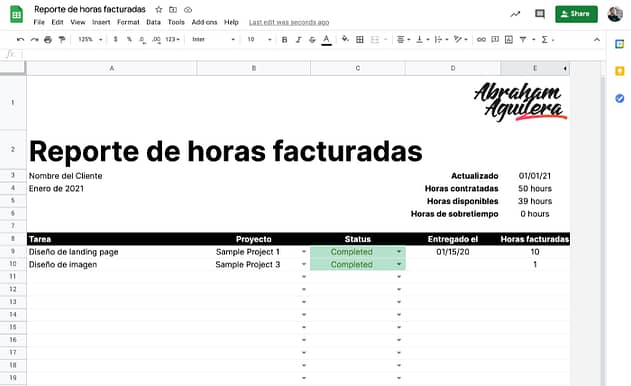
Task: Expand Completed status dropdown for landing page
Action: pos(399,252)
